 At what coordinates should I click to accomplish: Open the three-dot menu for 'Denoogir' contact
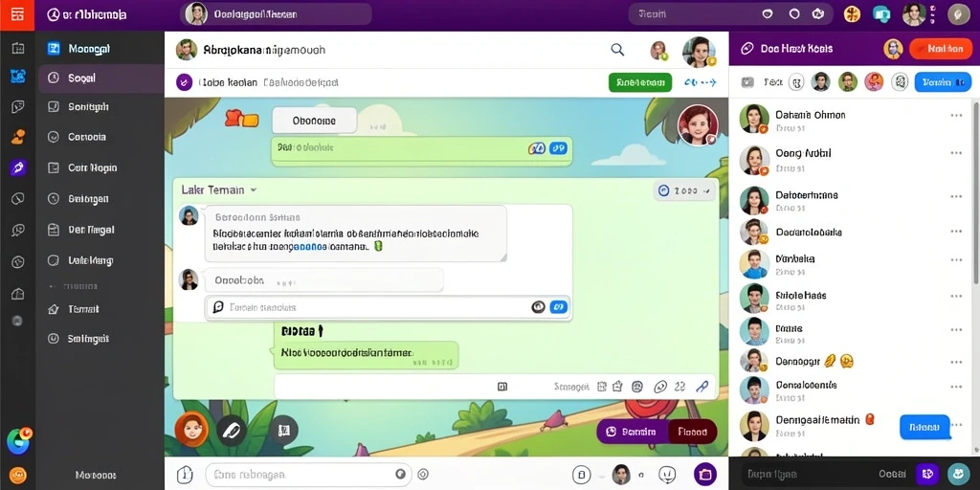coord(956,362)
